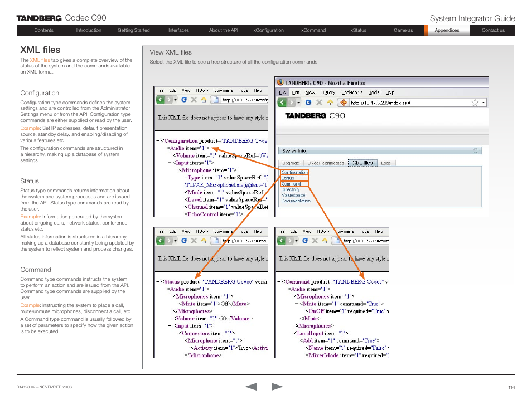Click stop icon in TANDBERG C90 Firefox window
This screenshot has width=532, height=400.
(x=320, y=103)
